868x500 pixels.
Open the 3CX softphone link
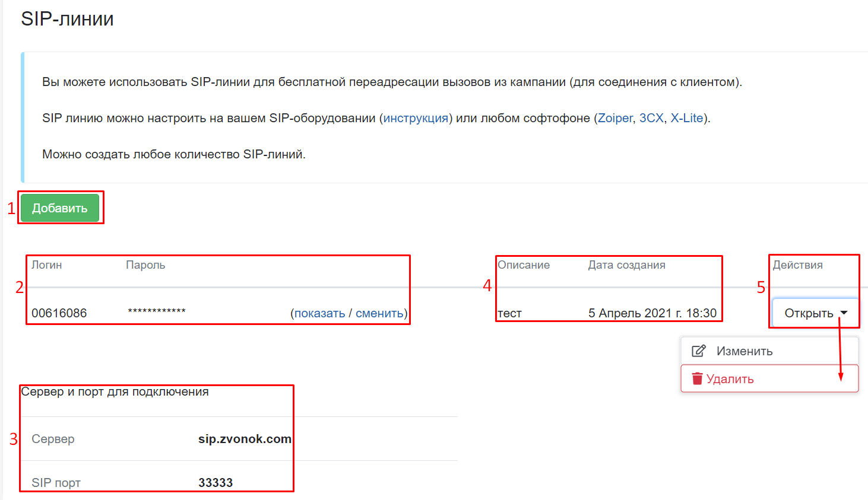651,118
